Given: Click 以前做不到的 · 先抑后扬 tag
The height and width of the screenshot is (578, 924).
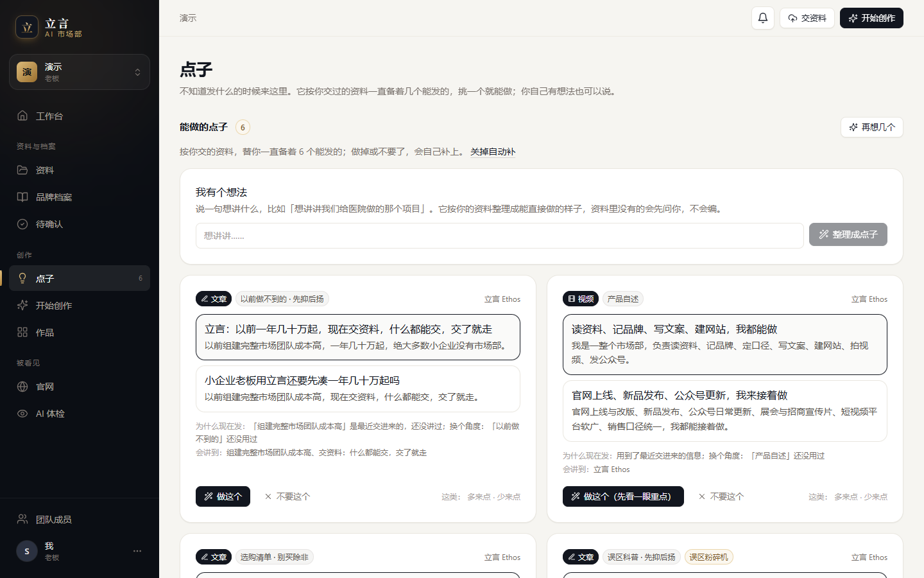Looking at the screenshot, I should pyautogui.click(x=282, y=299).
